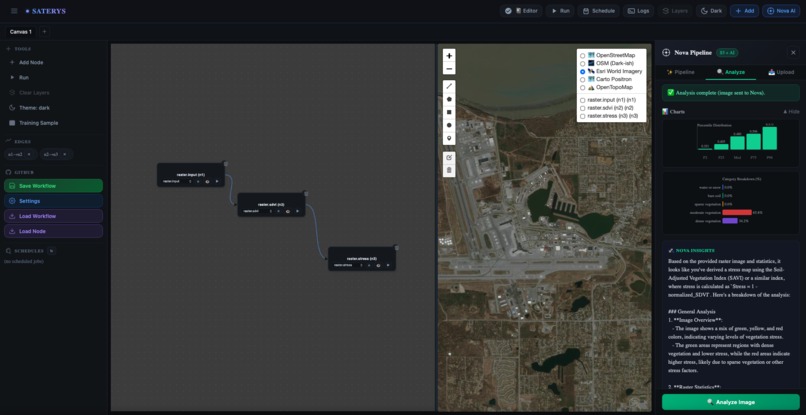Click the GitHub icon in the sidebar

pyautogui.click(x=8, y=172)
